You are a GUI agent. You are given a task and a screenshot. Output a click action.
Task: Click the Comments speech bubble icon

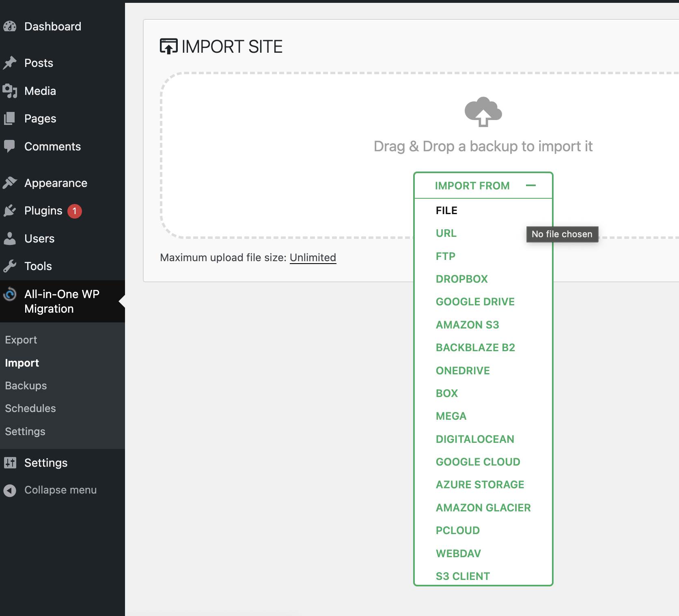[10, 146]
